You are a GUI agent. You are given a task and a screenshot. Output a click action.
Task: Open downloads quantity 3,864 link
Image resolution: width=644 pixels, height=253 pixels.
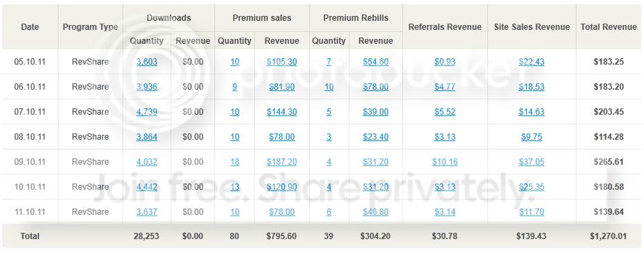147,137
